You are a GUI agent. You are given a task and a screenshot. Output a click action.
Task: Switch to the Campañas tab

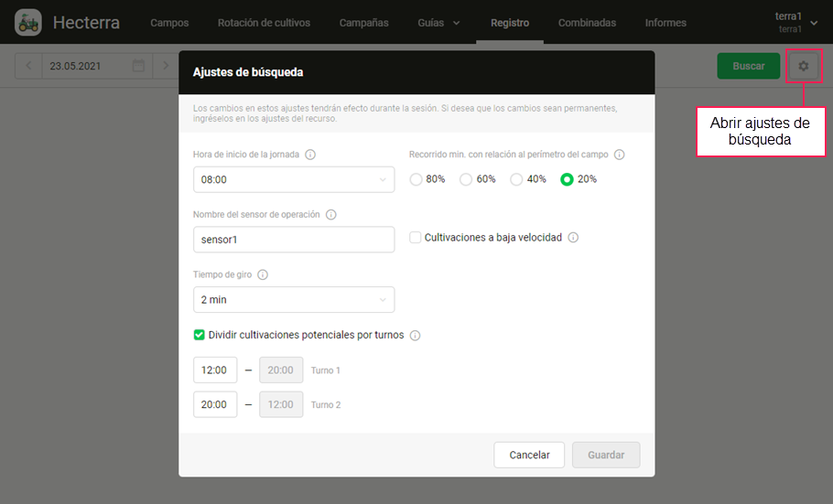(x=363, y=23)
